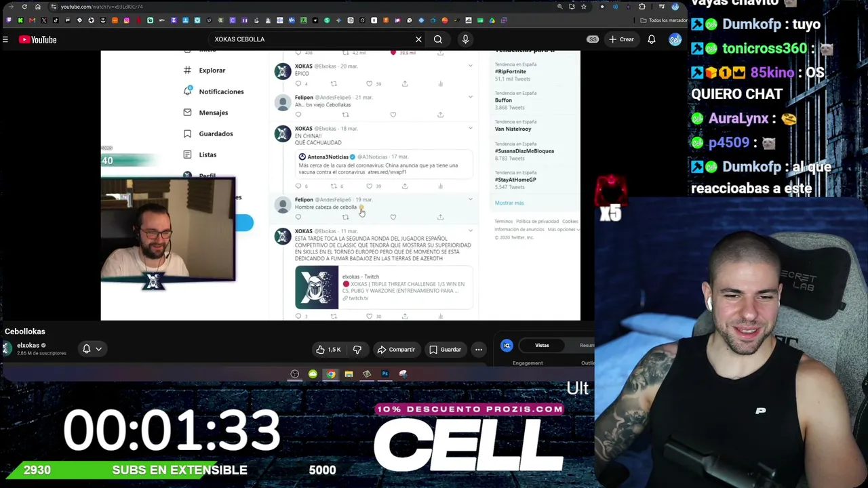Open the elxokas channel avatar
868x488 pixels.
click(7, 348)
